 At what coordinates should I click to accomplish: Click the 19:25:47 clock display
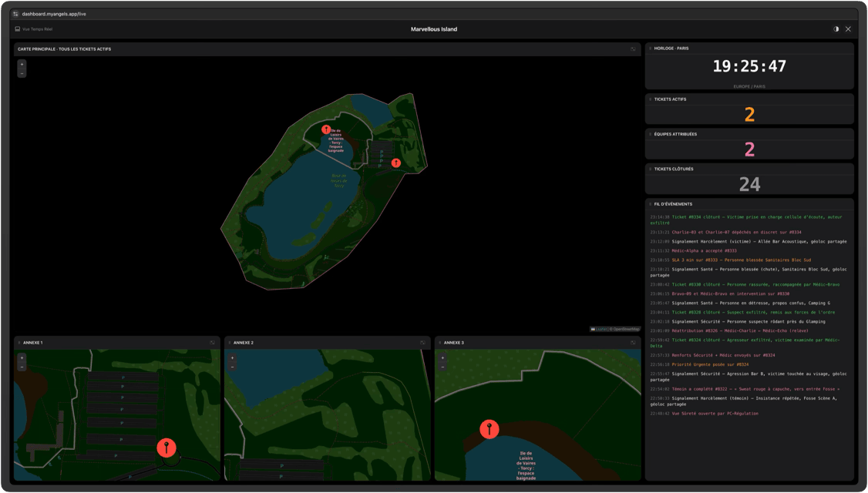point(749,66)
